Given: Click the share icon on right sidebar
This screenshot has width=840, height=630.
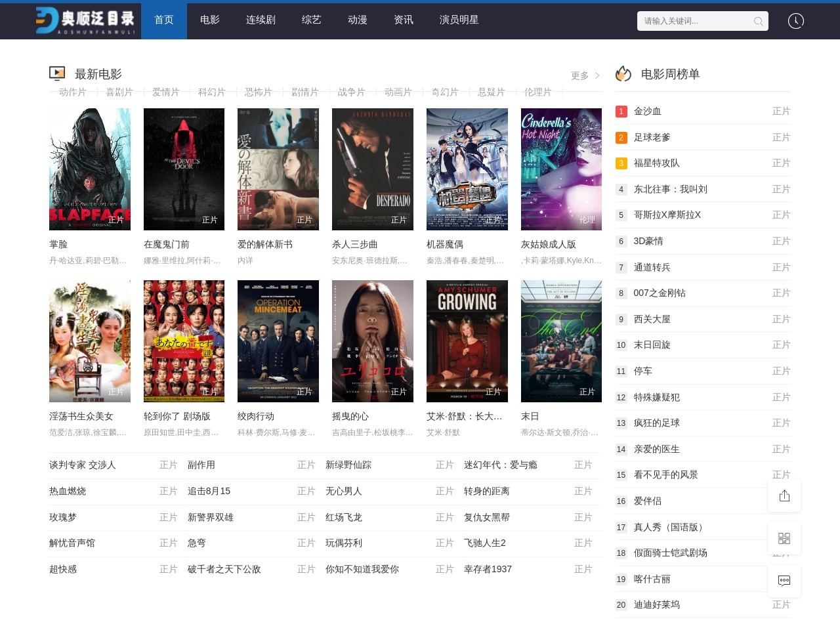Looking at the screenshot, I should (x=784, y=495).
